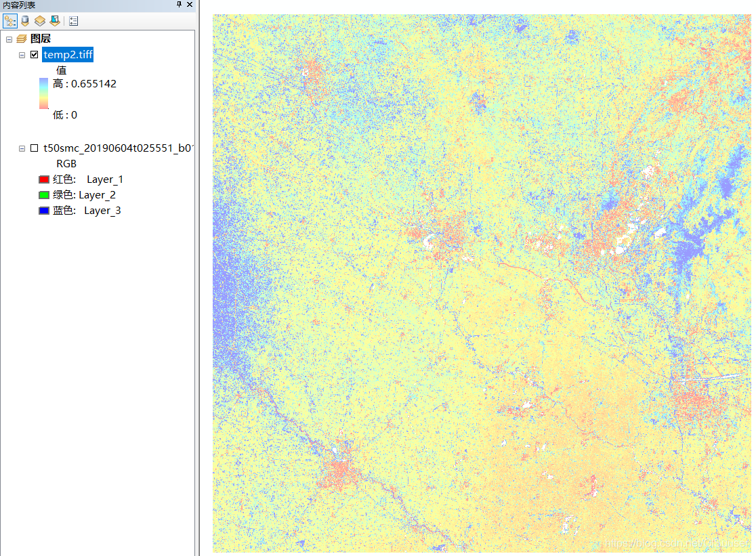Image resolution: width=756 pixels, height=556 pixels.
Task: Click the color ramp symbol under temp2.tiff
Action: point(43,92)
